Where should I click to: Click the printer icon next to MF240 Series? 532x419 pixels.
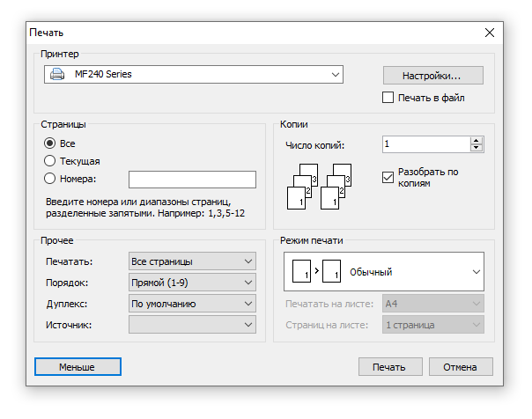click(57, 75)
